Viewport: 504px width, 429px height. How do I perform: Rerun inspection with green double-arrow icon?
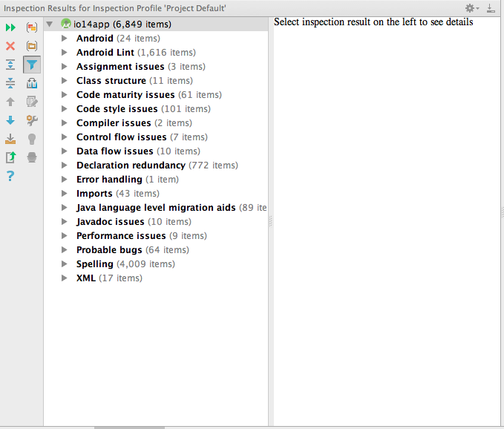pos(10,27)
